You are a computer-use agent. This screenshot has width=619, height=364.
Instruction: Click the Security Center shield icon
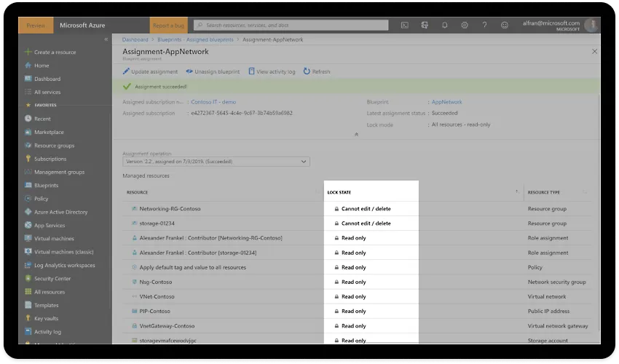pyautogui.click(x=28, y=278)
